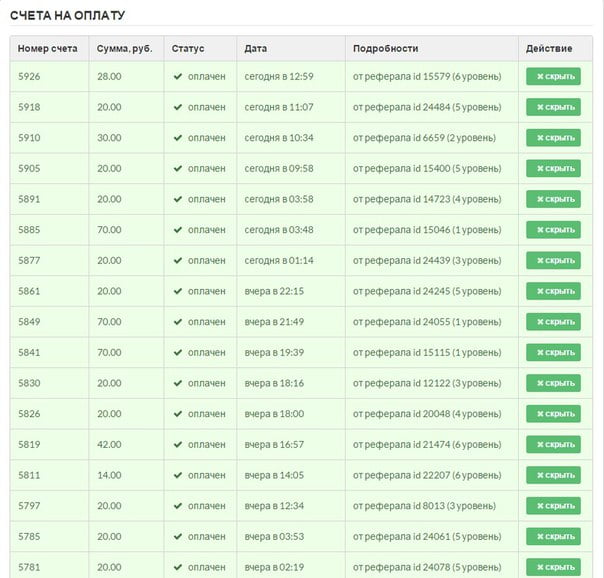Hide invoice 5918 using скрыть
Viewport: 604px width, 578px height.
pos(553,107)
